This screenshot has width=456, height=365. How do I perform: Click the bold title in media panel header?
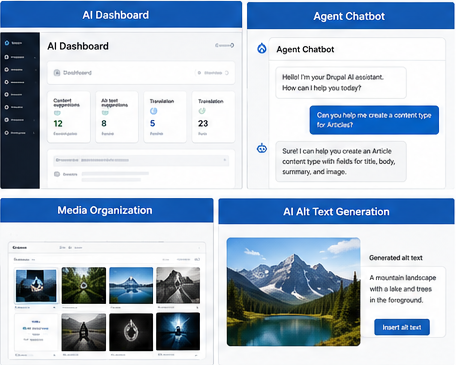20,248
